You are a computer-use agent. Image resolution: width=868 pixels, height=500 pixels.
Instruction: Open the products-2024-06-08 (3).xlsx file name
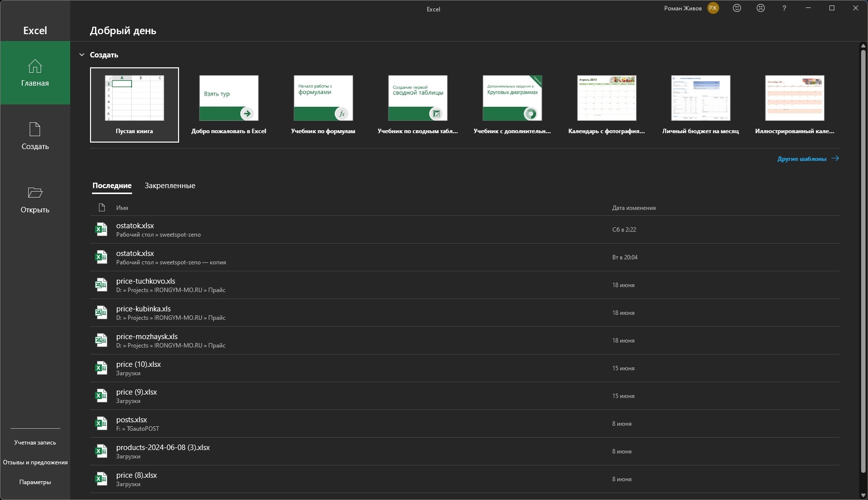[163, 448]
